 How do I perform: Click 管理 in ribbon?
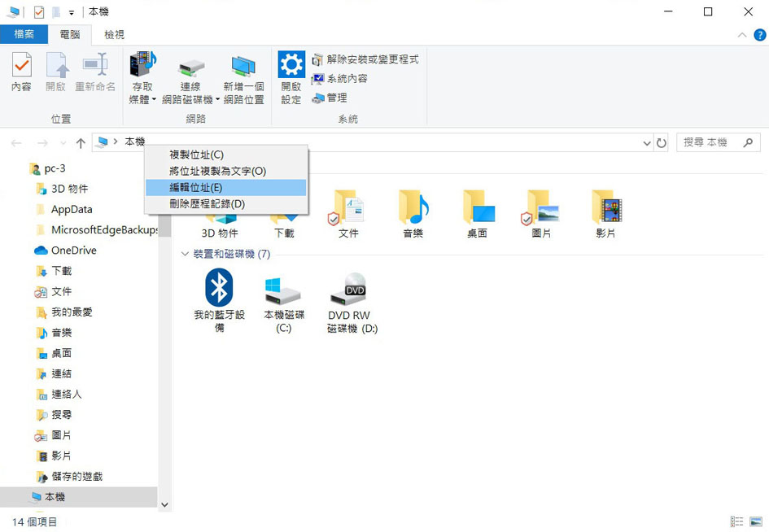click(330, 98)
